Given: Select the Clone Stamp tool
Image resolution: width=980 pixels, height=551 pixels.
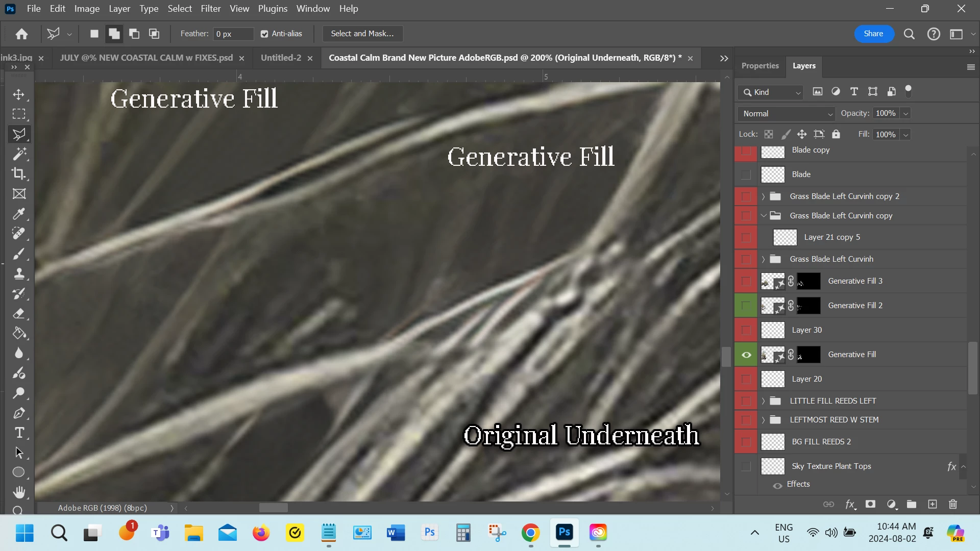Looking at the screenshot, I should click(19, 274).
